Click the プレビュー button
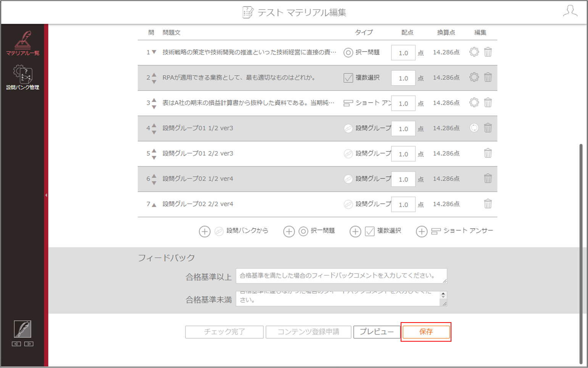This screenshot has width=588, height=368. click(377, 332)
